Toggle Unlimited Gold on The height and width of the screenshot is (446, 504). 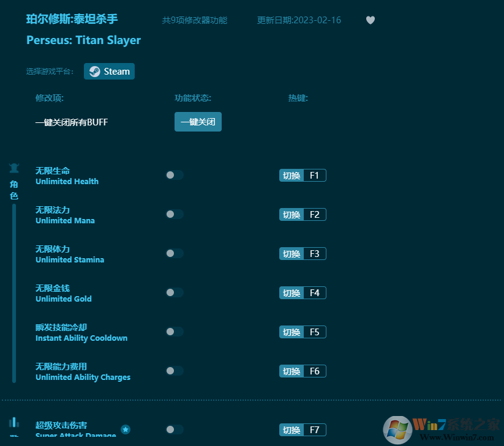tap(175, 292)
